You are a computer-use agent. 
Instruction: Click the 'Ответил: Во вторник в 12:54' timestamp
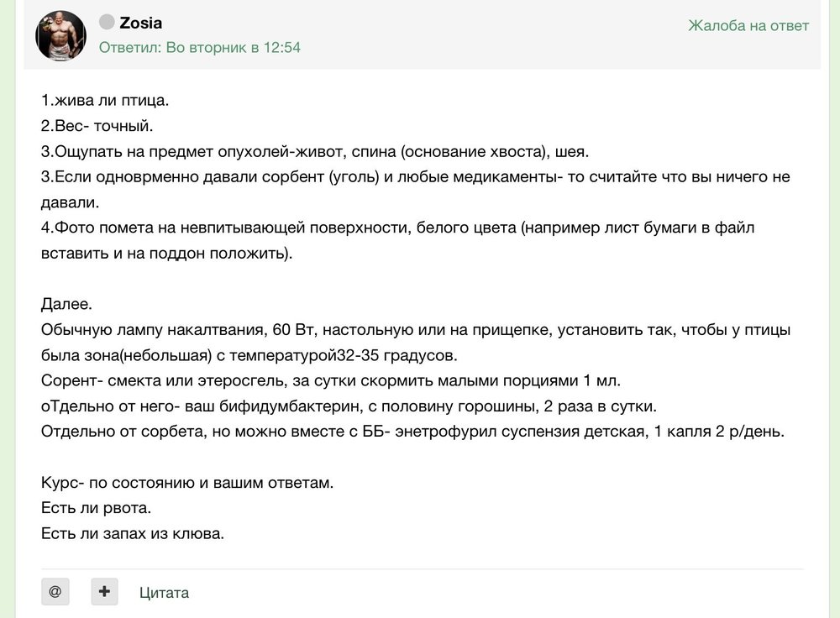[199, 48]
